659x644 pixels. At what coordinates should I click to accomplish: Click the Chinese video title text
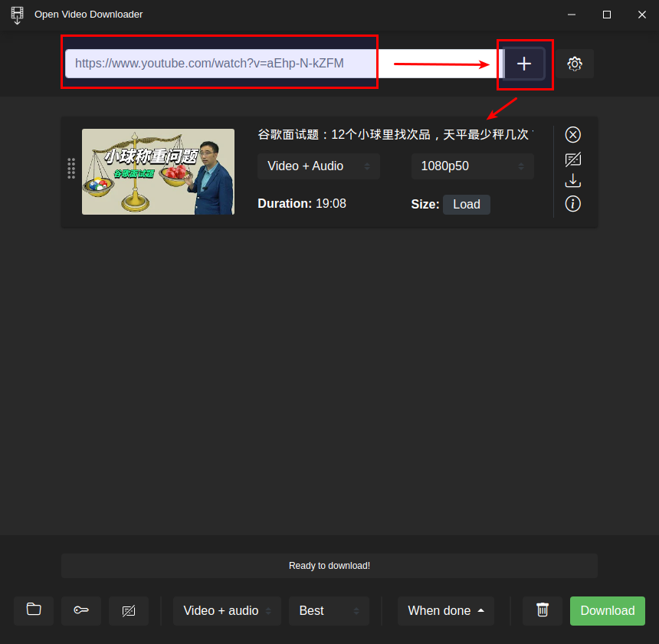[395, 134]
